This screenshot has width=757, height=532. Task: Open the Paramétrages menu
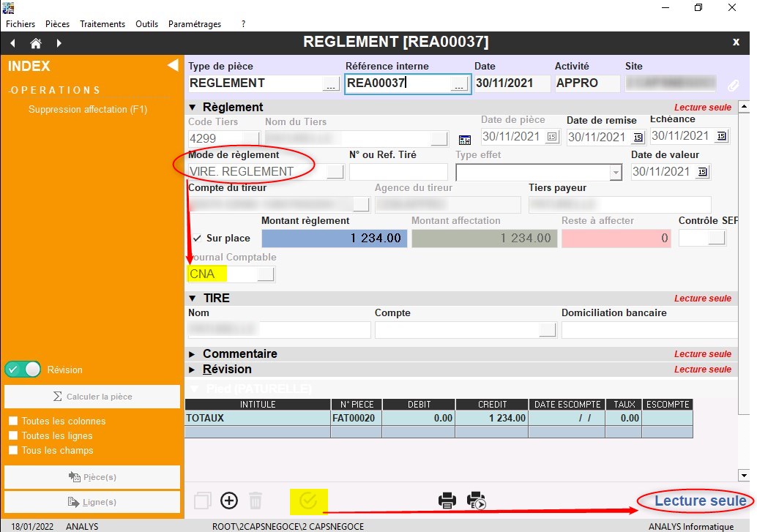[194, 24]
